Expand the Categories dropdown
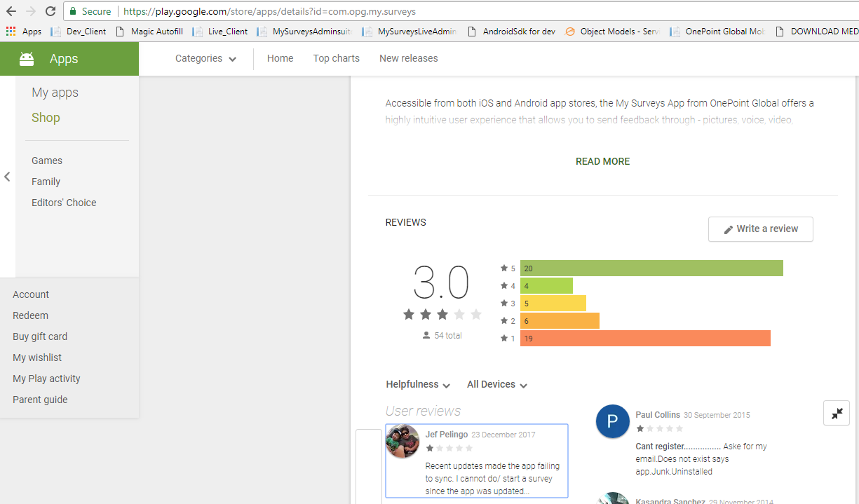This screenshot has height=504, width=859. click(x=205, y=59)
